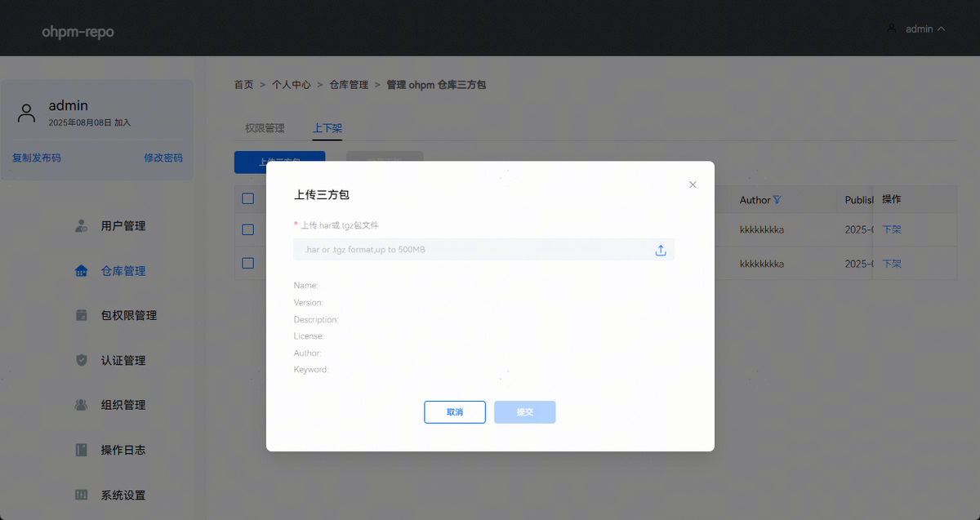Viewport: 980px width, 520px height.
Task: Click the system settings icon
Action: point(81,495)
